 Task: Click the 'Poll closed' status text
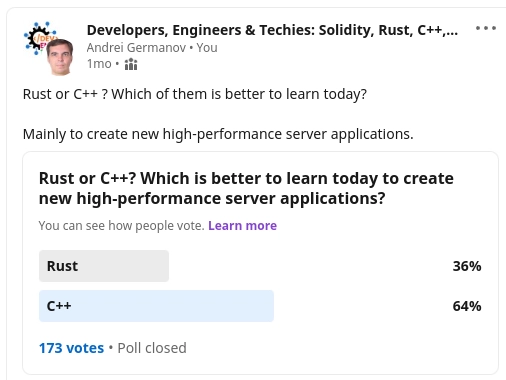pos(152,348)
